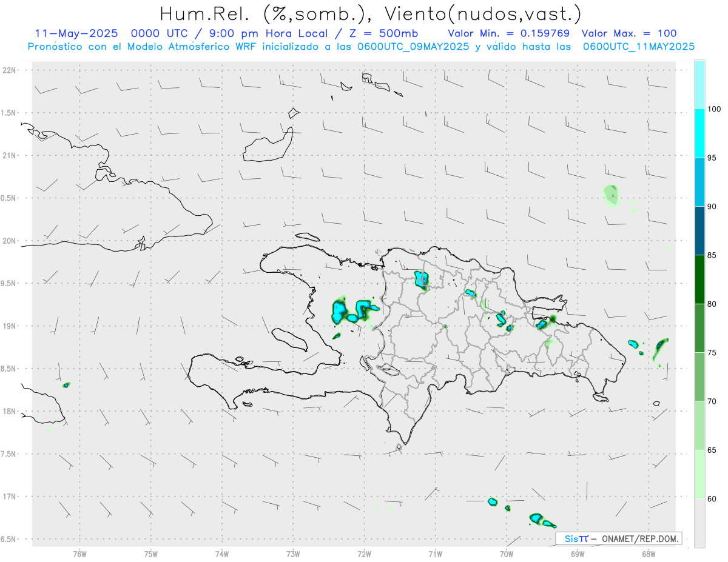Image resolution: width=728 pixels, height=562 pixels.
Task: Select the 'Valor Min. = 0.159769' text
Action: tap(508, 33)
